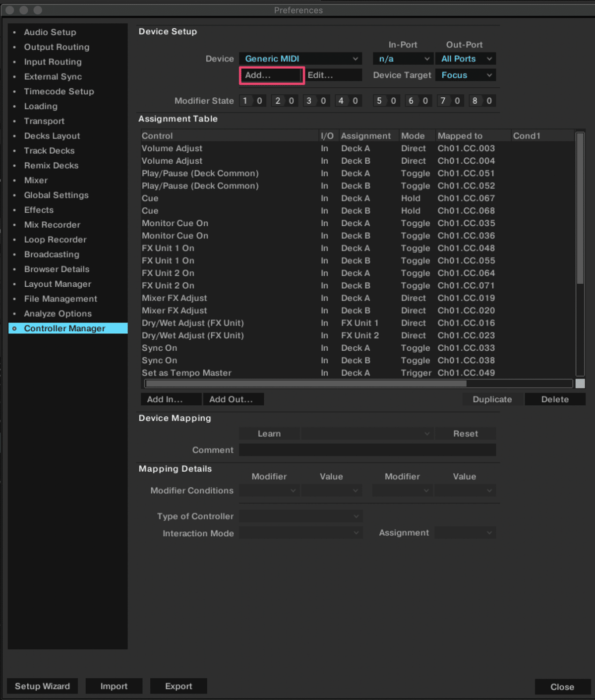Select Sync On Deck A row
Screen dimensions: 595x700
pyautogui.click(x=357, y=348)
